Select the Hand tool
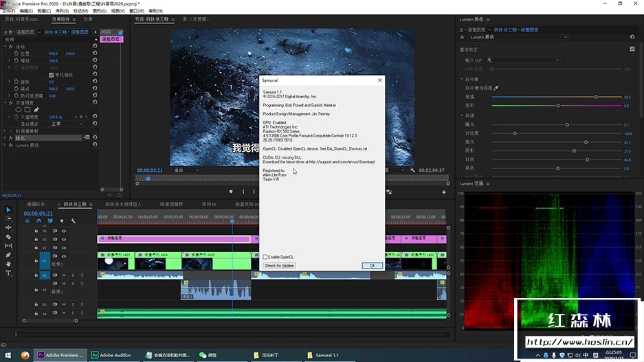Screen dimensions: 644x362 pyautogui.click(x=8, y=264)
